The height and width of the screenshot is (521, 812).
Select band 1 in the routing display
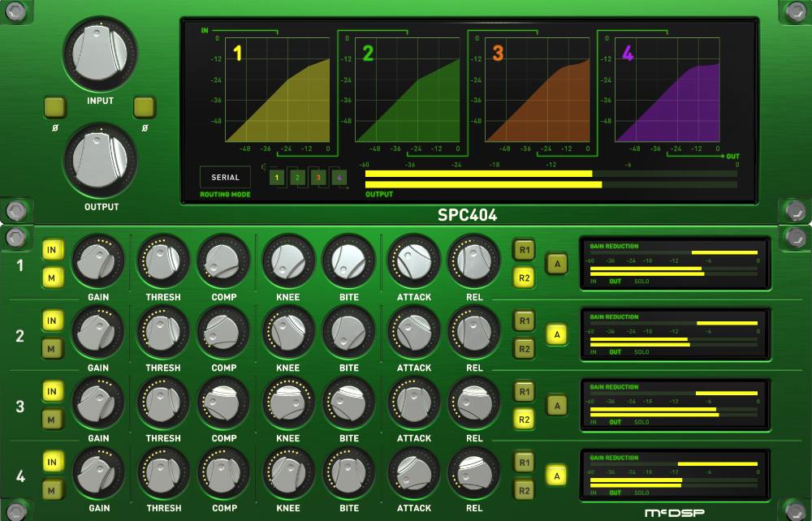tap(275, 177)
